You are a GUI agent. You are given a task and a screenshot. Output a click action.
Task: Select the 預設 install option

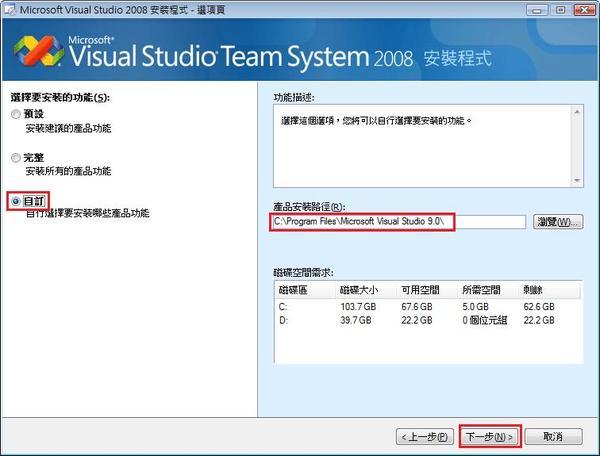click(x=16, y=114)
